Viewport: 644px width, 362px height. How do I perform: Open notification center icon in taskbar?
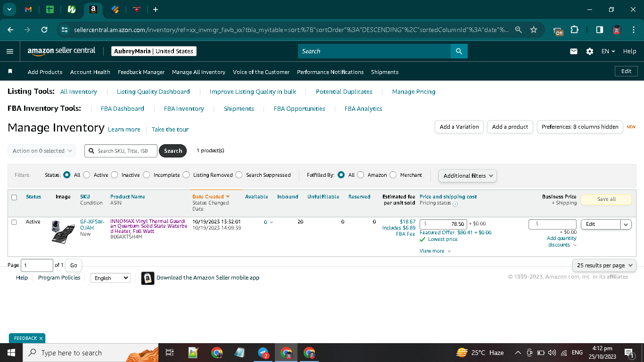pos(628,353)
